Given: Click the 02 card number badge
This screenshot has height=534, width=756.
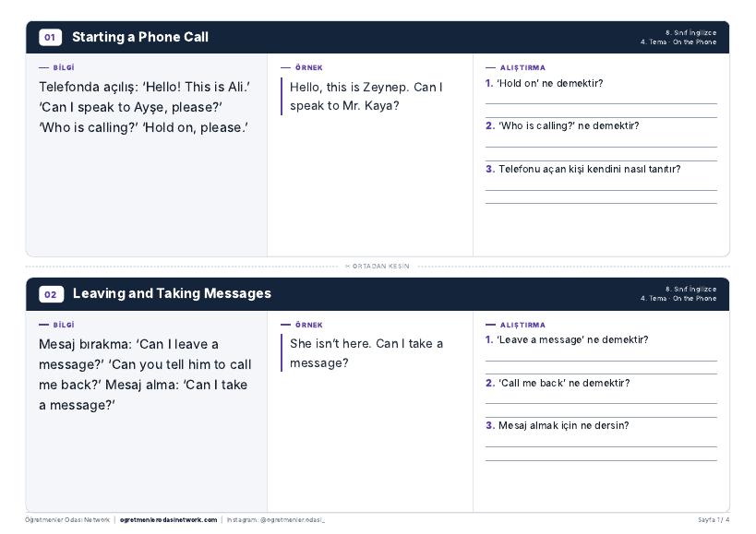Looking at the screenshot, I should click(x=51, y=294).
